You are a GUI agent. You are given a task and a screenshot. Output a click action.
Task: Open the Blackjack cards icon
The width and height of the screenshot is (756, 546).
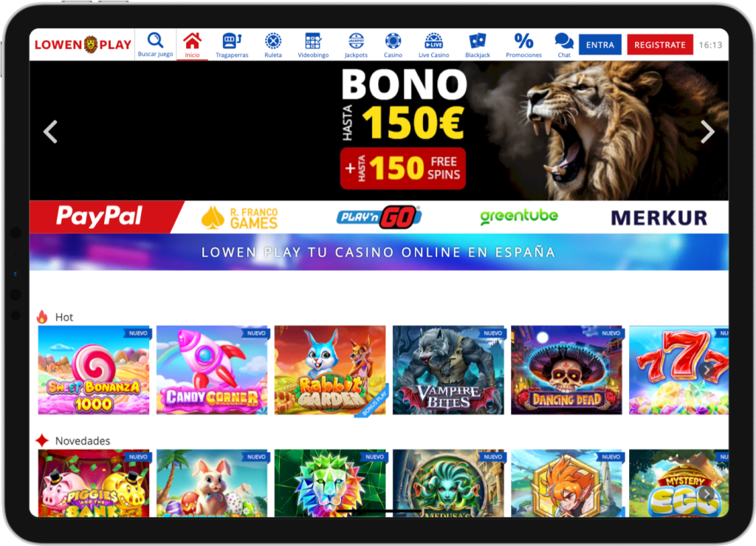click(478, 41)
